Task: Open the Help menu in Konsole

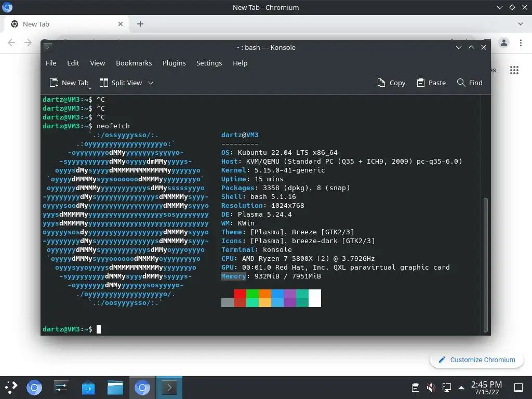Action: coord(240,63)
